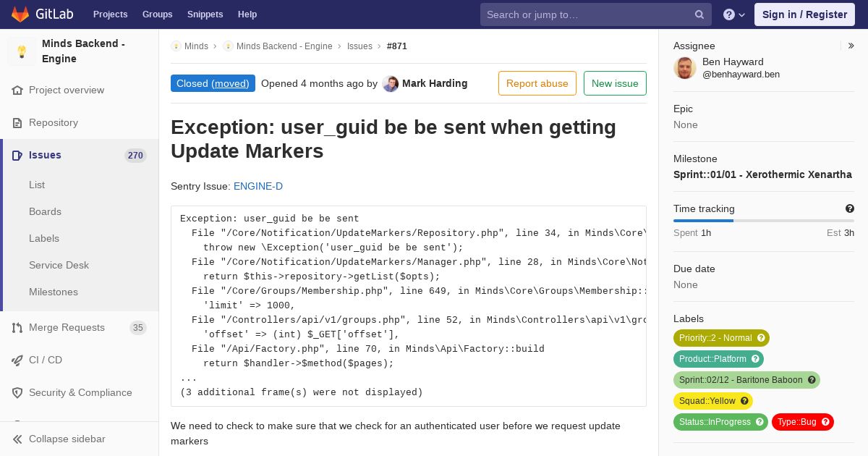Click the Time tracking help icon
This screenshot has height=456, width=868.
[x=850, y=208]
